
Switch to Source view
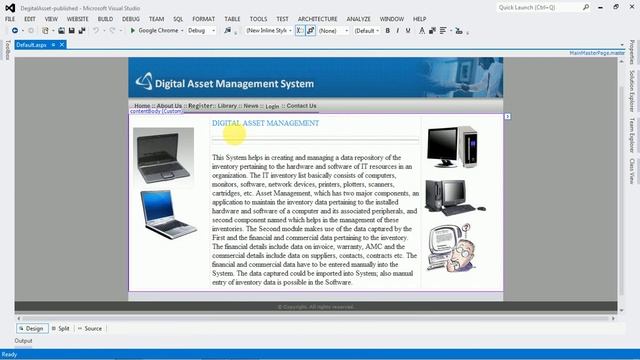pyautogui.click(x=90, y=329)
